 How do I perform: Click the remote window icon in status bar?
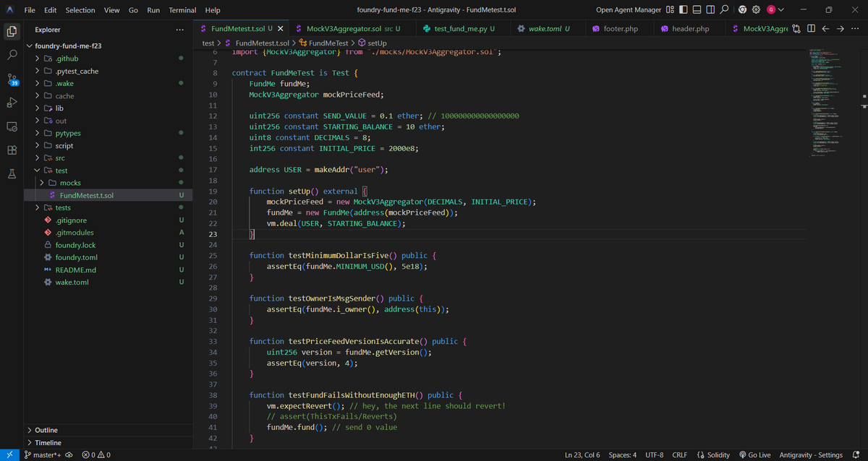pos(9,454)
